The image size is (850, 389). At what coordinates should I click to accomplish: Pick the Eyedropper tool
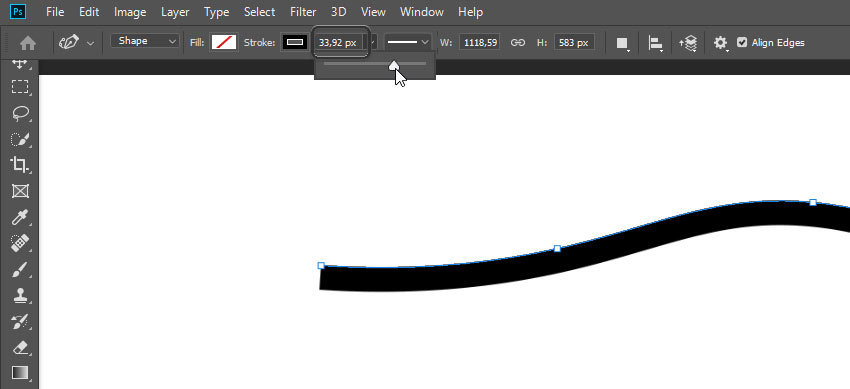(x=20, y=218)
